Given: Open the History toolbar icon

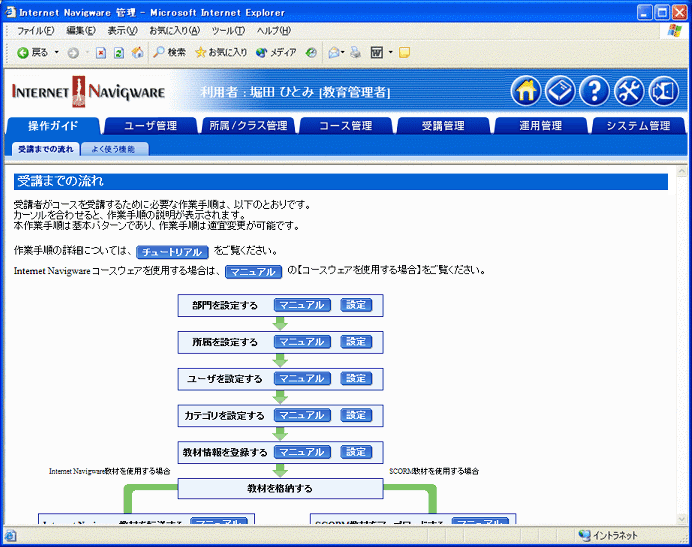Looking at the screenshot, I should coord(311,53).
